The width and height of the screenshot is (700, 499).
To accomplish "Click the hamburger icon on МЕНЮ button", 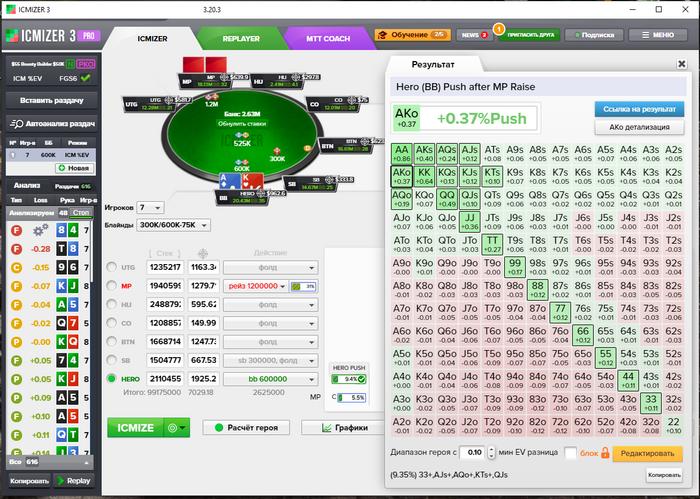I will click(x=645, y=35).
